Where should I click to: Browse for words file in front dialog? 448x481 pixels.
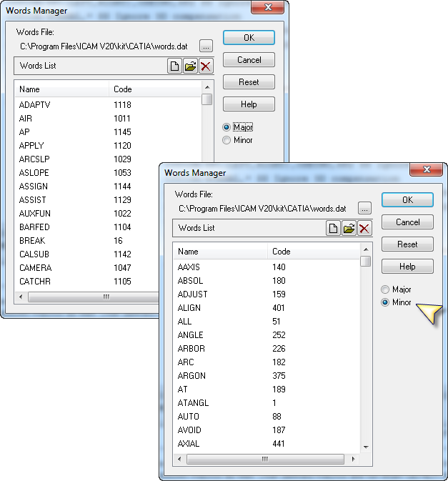click(x=364, y=208)
